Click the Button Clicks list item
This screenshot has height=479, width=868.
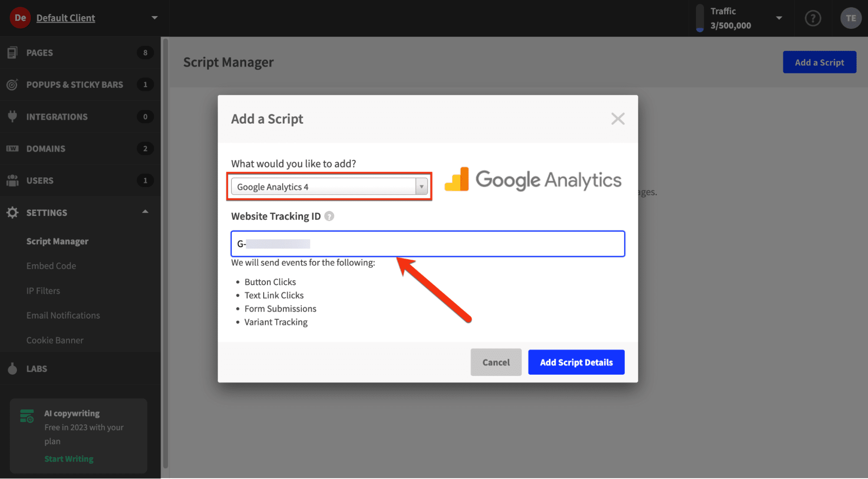[x=270, y=282]
